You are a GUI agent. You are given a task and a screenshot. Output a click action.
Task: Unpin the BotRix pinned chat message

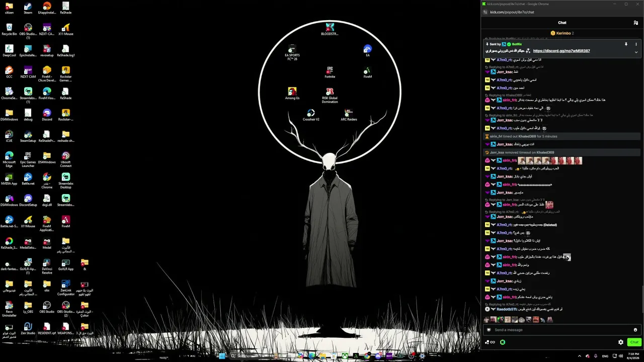[x=626, y=44]
